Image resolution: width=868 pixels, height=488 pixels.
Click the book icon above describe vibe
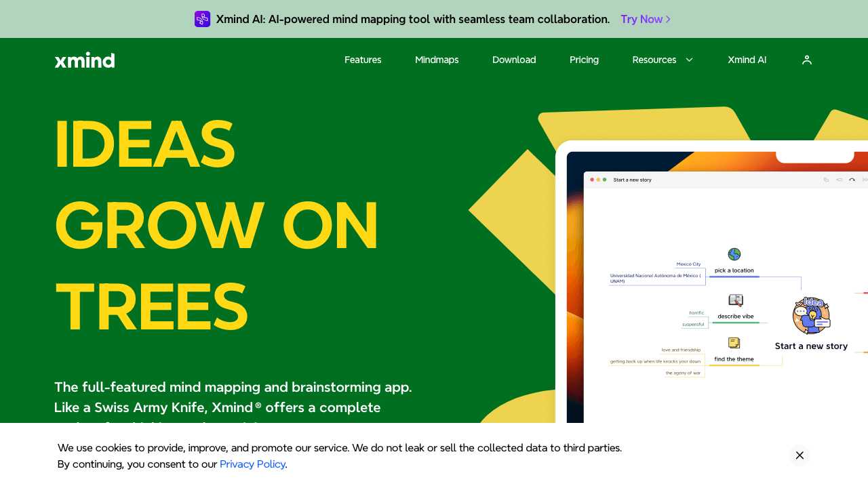point(736,300)
